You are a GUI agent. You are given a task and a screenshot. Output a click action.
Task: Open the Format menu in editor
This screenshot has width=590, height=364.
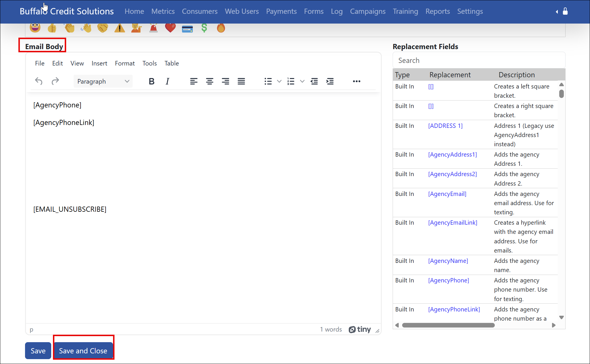tap(125, 63)
